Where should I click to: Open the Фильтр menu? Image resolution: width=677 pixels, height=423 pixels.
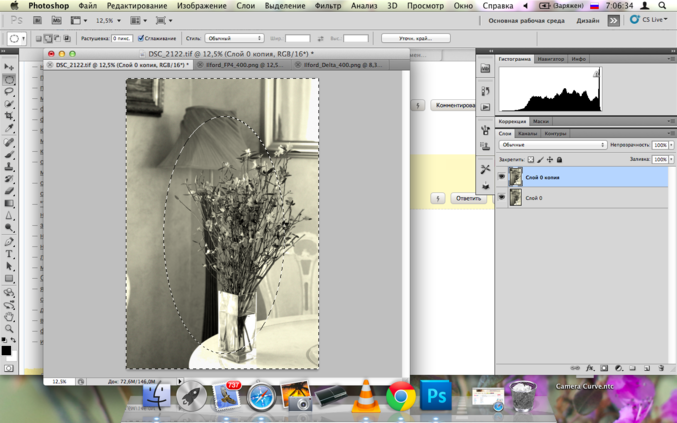point(328,6)
